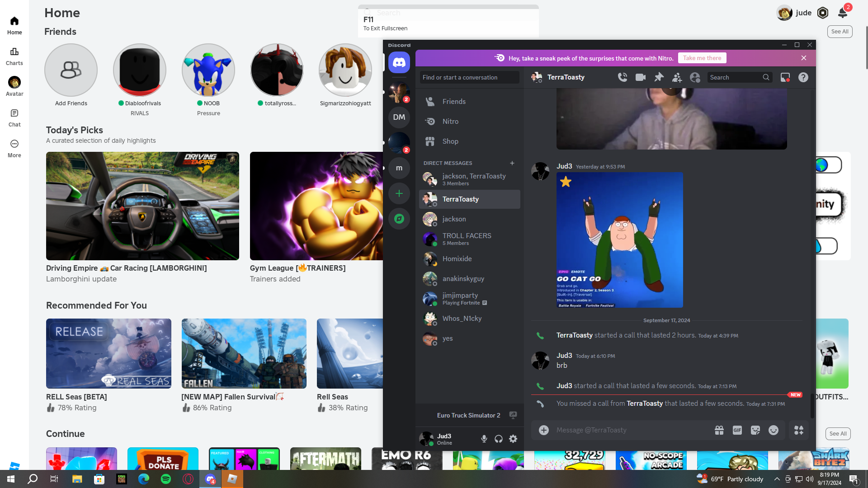Add friends to the DM
The width and height of the screenshot is (868, 488).
(677, 77)
